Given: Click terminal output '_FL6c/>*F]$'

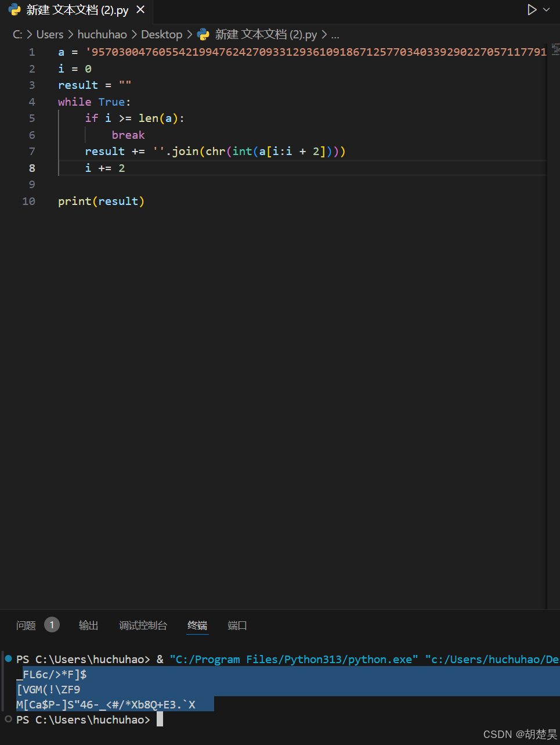Looking at the screenshot, I should point(52,674).
